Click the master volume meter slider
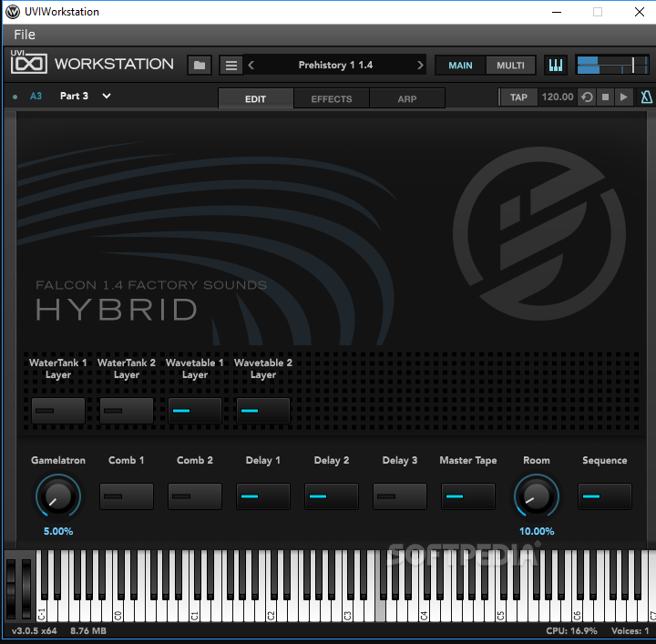The image size is (656, 644). pyautogui.click(x=613, y=66)
